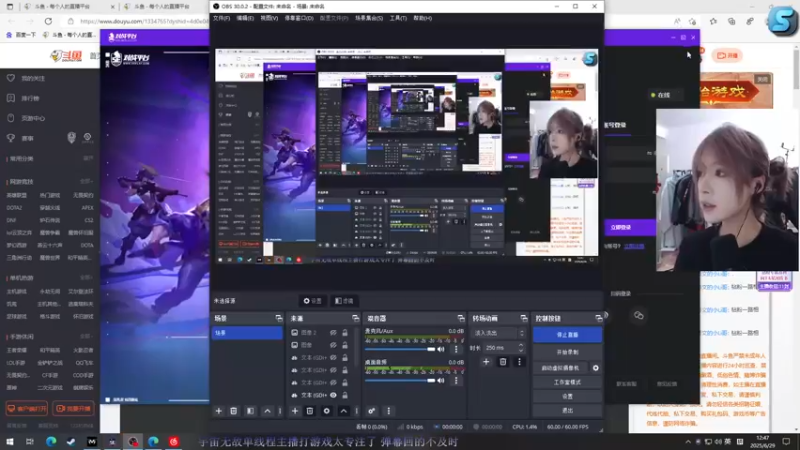Open the Windows Start menu
Screen dimensions: 800x450
click(x=10, y=441)
